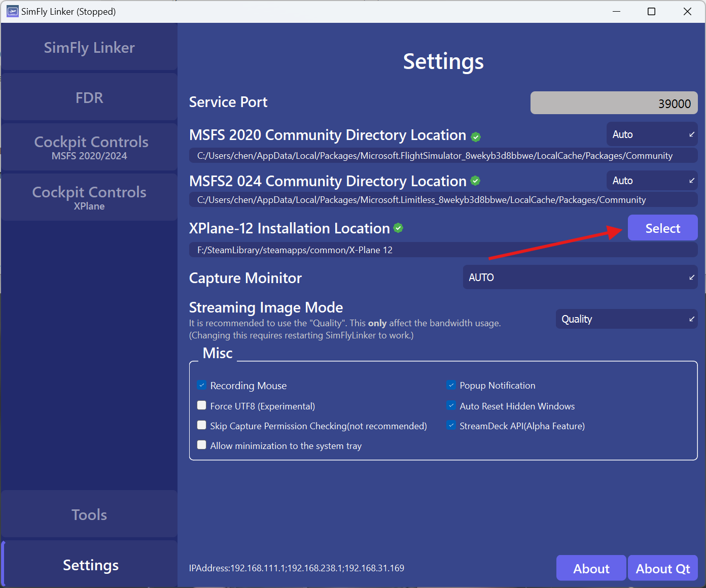
Task: Toggle the Popup Notification checkbox
Action: (x=451, y=385)
